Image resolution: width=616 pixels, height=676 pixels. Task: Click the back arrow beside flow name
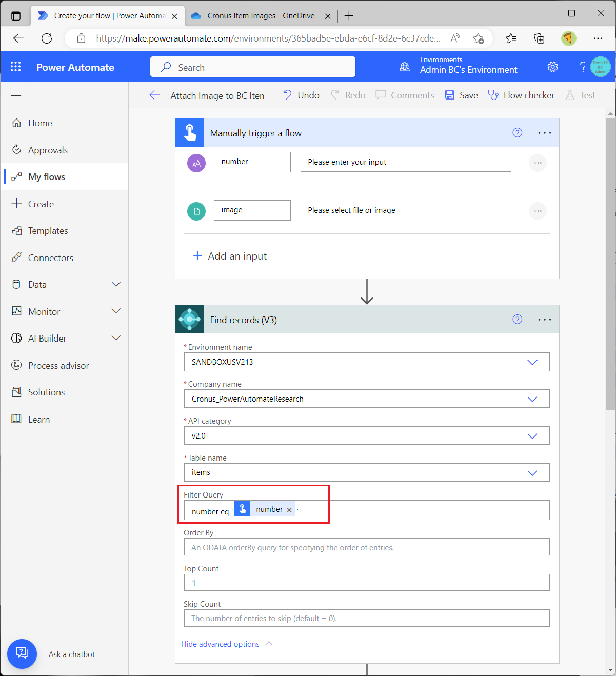[154, 95]
